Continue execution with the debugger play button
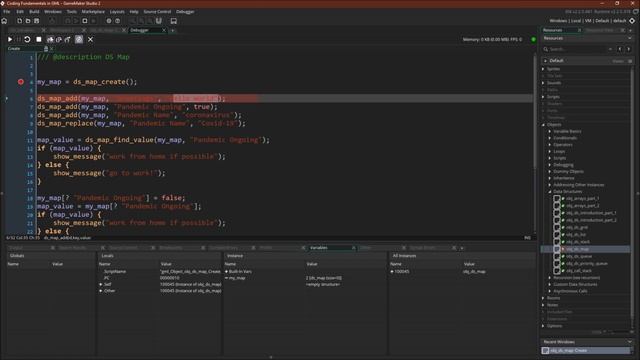This screenshot has height=360, width=640. pos(10,40)
